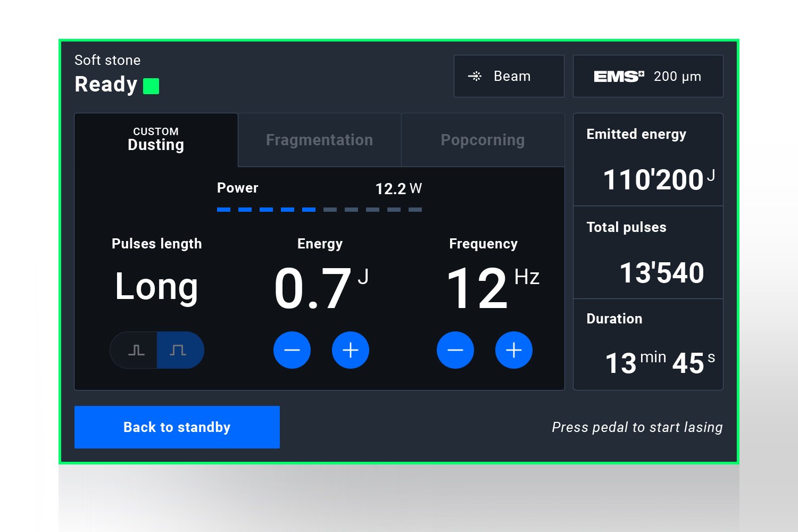This screenshot has width=798, height=532.
Task: Click Back to standby button
Action: [177, 427]
